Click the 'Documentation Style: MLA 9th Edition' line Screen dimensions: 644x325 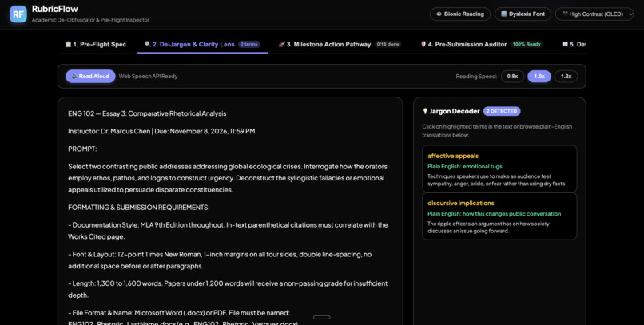coord(228,231)
